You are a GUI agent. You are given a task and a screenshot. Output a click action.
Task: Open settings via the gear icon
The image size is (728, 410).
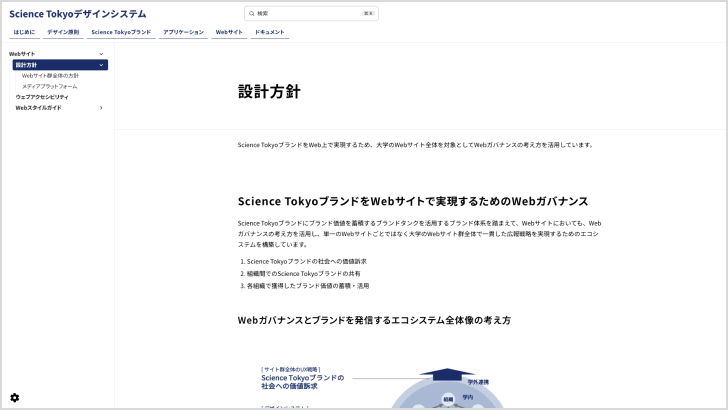(14, 397)
